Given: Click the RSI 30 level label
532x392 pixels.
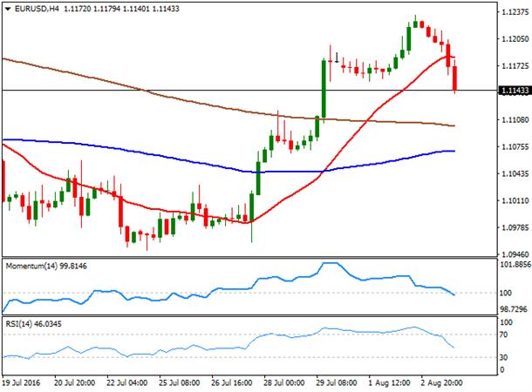Looking at the screenshot, I should tap(504, 357).
